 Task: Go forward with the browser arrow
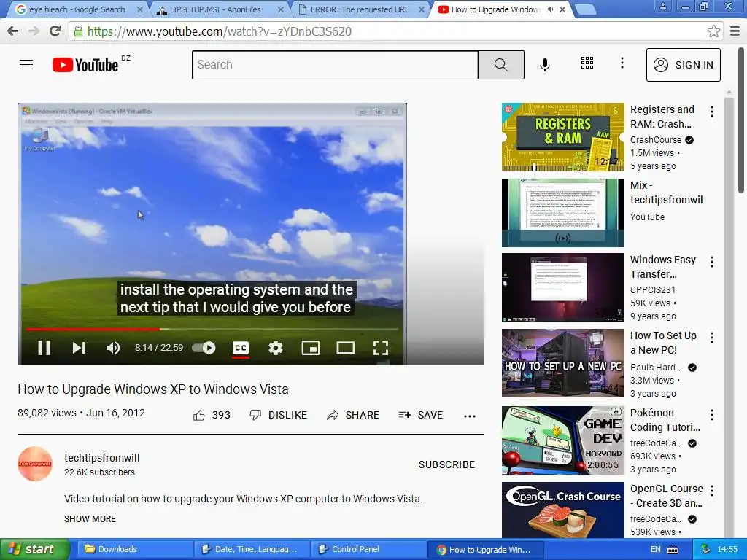[x=34, y=31]
